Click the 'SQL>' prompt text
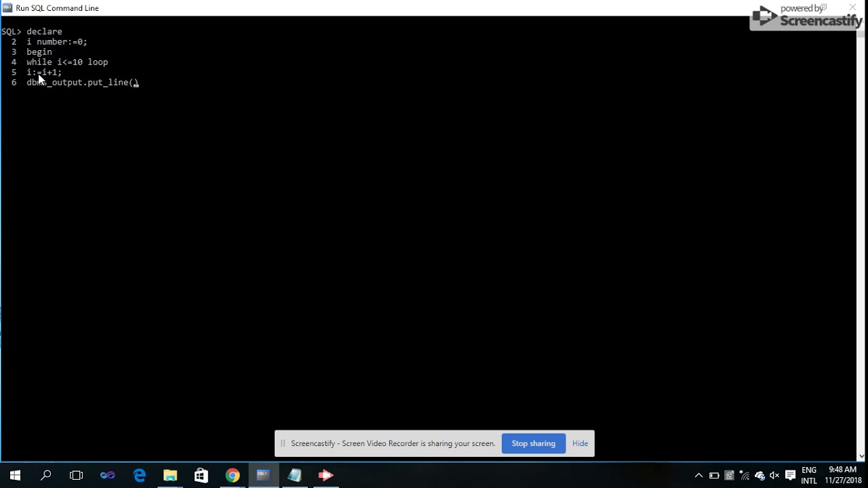 (x=12, y=31)
